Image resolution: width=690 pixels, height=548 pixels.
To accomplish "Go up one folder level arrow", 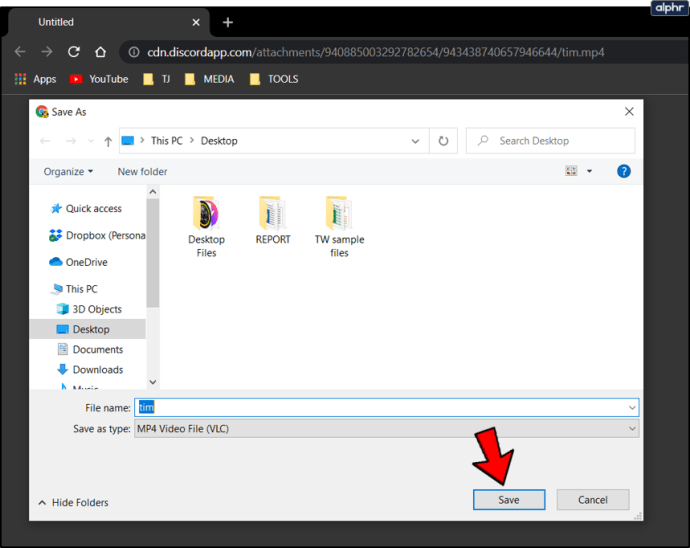I will 108,141.
